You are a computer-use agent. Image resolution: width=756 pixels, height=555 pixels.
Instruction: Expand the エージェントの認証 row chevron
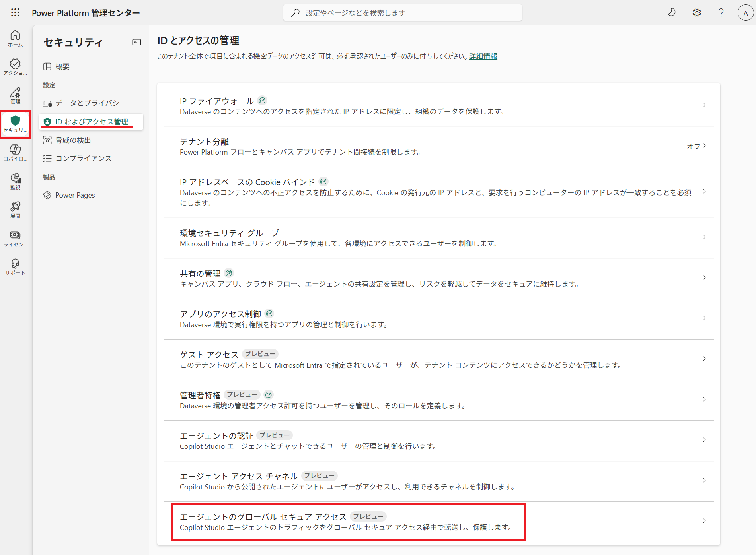704,440
